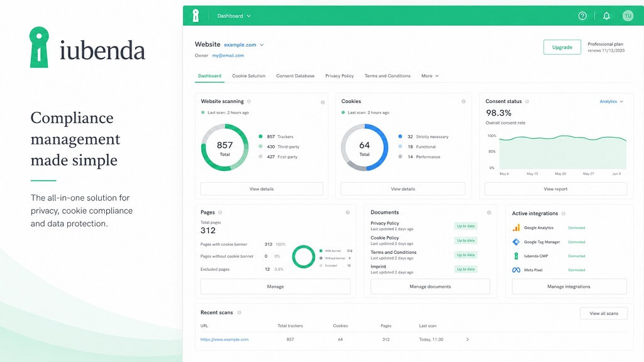Switch to Privacy Policy tab
644x362 pixels.
click(x=339, y=76)
